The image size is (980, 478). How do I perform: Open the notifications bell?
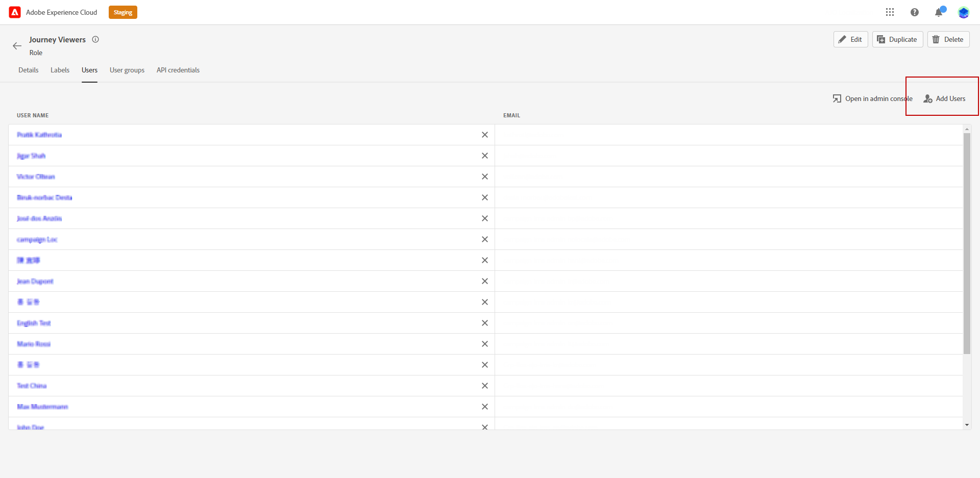(x=939, y=12)
